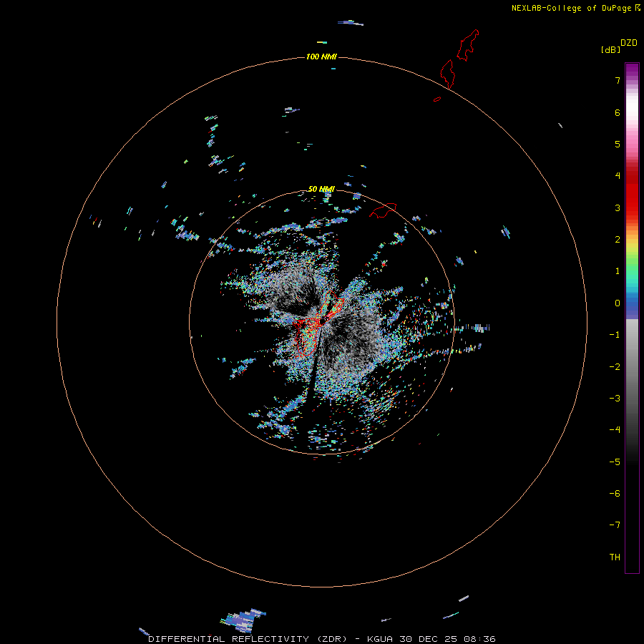Image resolution: width=644 pixels, height=644 pixels.
Task: Click the -2 value on color scale
Action: [x=615, y=367]
